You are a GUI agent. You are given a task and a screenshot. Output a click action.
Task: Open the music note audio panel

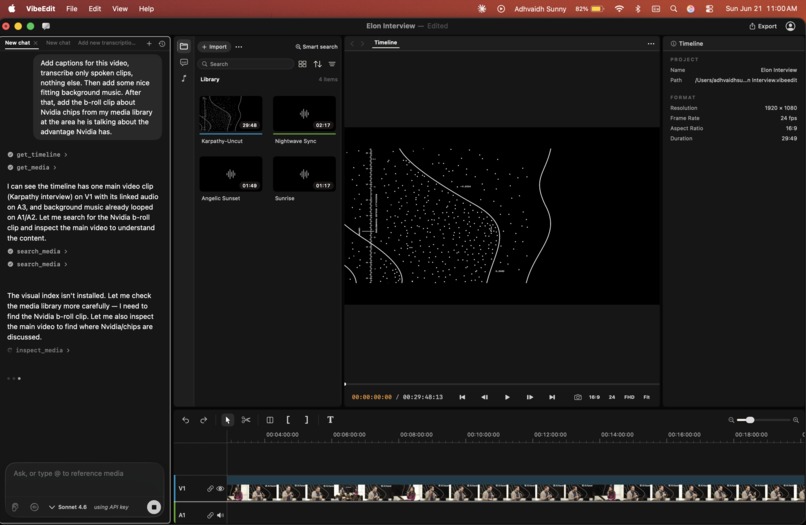tap(184, 79)
